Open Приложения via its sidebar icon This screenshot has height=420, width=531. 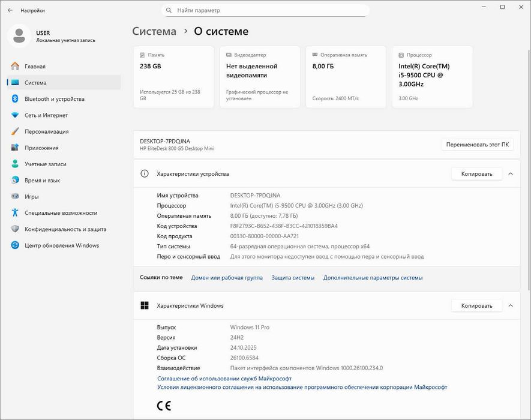coord(15,148)
